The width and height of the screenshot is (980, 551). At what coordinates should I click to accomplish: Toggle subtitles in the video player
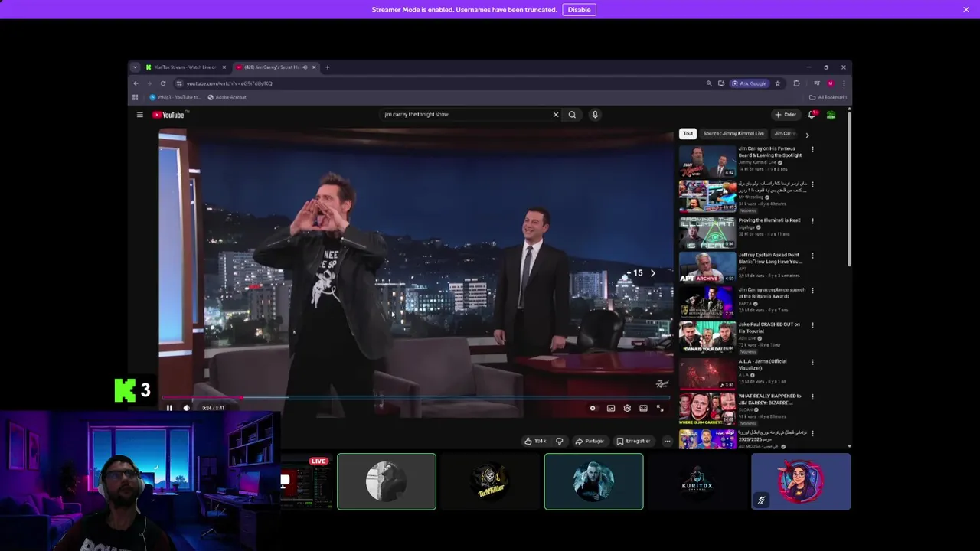pyautogui.click(x=611, y=408)
